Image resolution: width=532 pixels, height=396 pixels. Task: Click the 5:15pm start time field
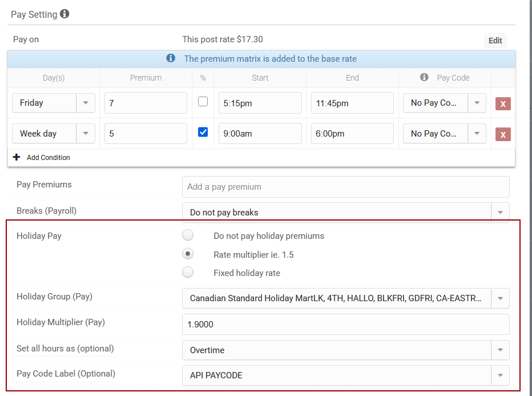pyautogui.click(x=260, y=103)
